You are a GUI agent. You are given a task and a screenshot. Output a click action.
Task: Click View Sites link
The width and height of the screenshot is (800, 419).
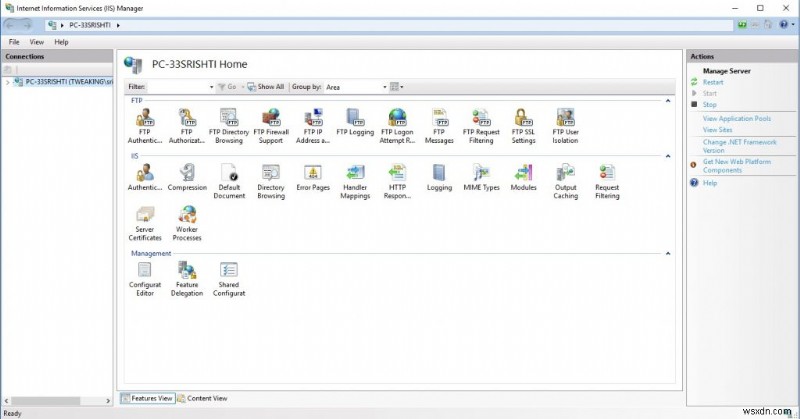click(x=717, y=130)
